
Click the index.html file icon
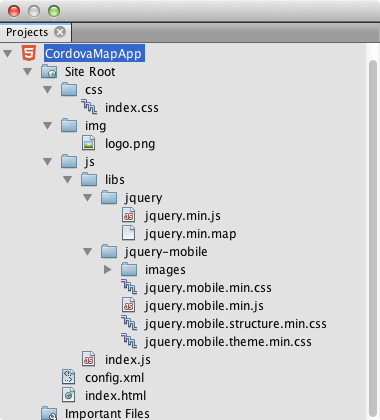pos(69,395)
